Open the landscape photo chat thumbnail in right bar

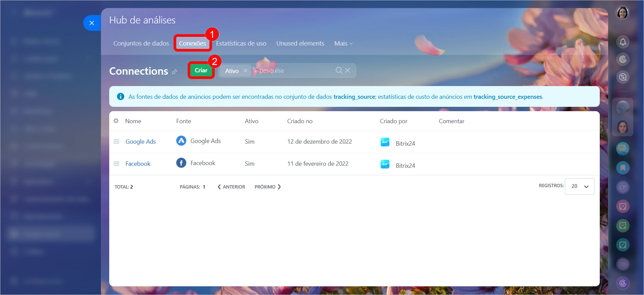pyautogui.click(x=623, y=108)
